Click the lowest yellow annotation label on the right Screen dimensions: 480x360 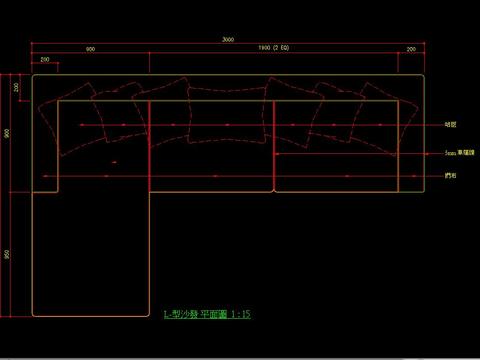(450, 175)
